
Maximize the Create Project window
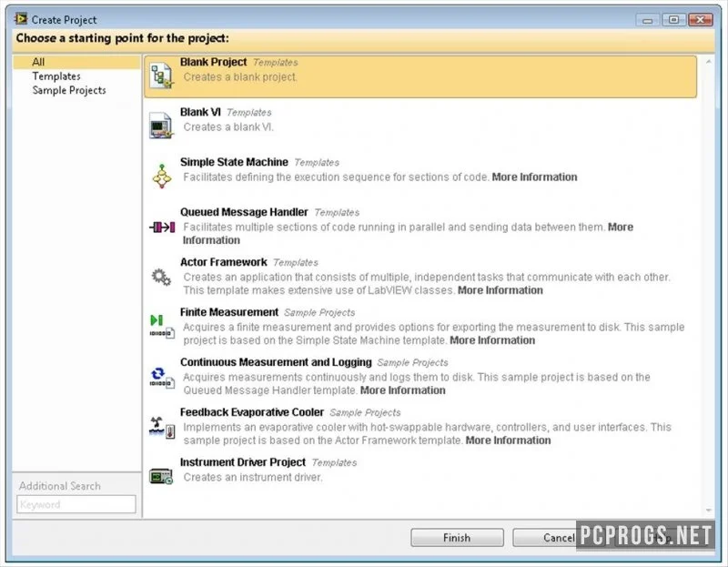673,20
